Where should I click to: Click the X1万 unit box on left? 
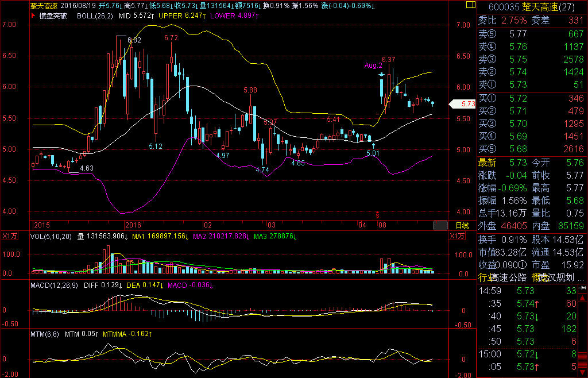(9, 236)
